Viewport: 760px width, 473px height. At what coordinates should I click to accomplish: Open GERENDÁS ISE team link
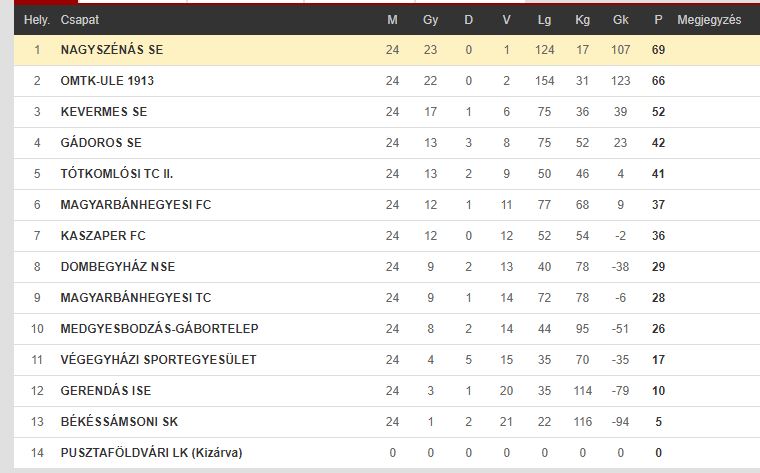(106, 391)
